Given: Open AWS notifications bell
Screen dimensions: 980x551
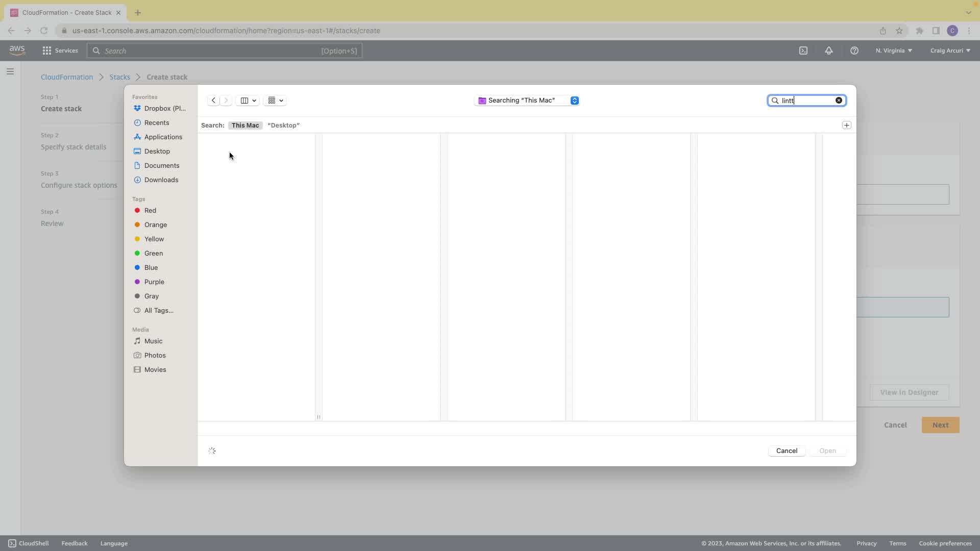Looking at the screenshot, I should pos(828,51).
